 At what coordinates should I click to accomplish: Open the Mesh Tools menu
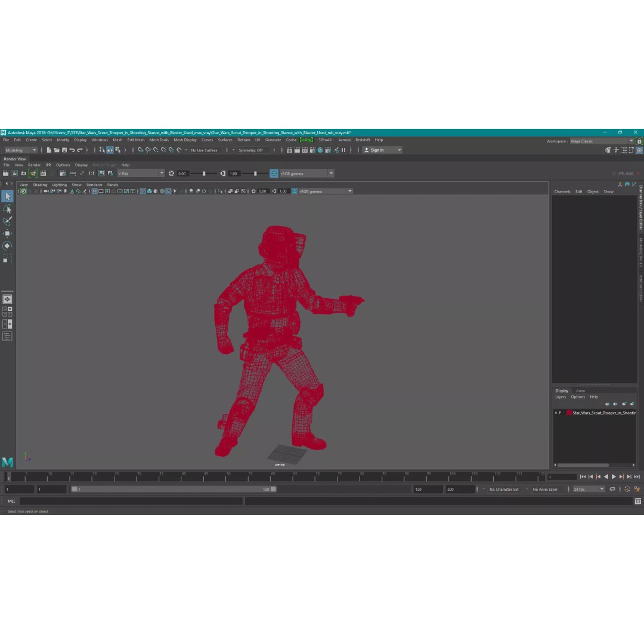[159, 140]
